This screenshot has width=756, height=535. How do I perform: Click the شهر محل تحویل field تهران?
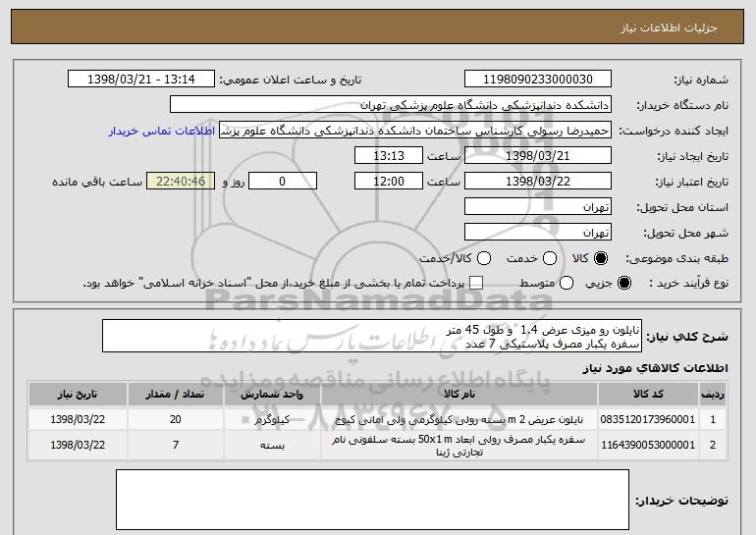point(538,233)
